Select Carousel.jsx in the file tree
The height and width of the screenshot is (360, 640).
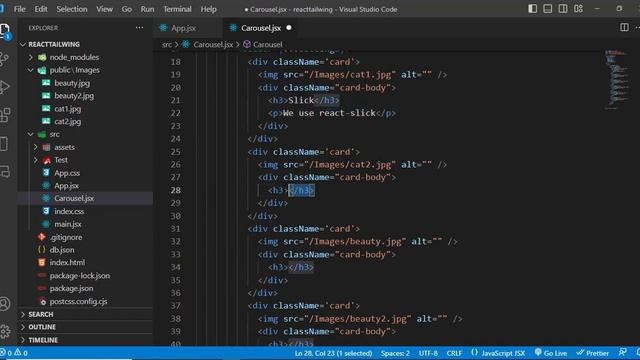click(74, 198)
